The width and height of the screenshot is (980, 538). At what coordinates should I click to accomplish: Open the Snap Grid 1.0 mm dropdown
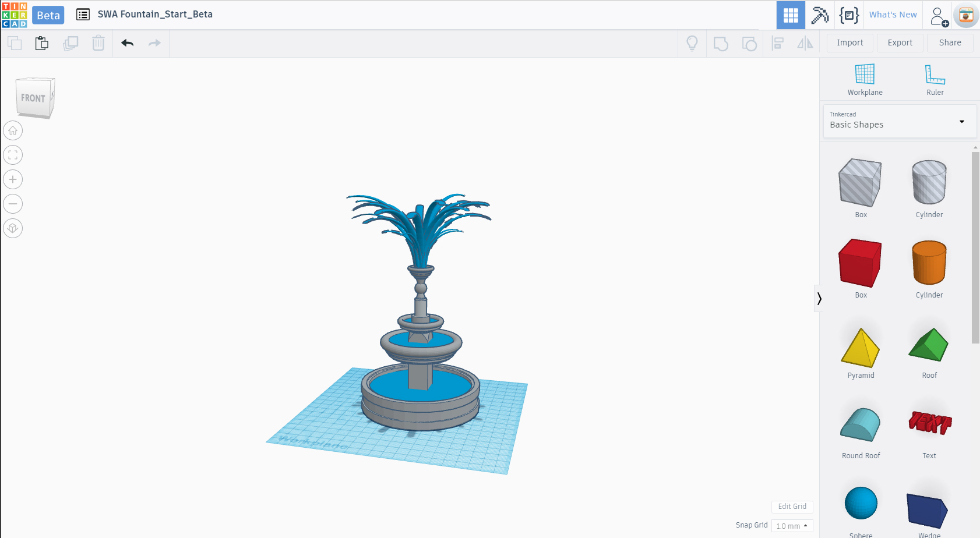792,526
